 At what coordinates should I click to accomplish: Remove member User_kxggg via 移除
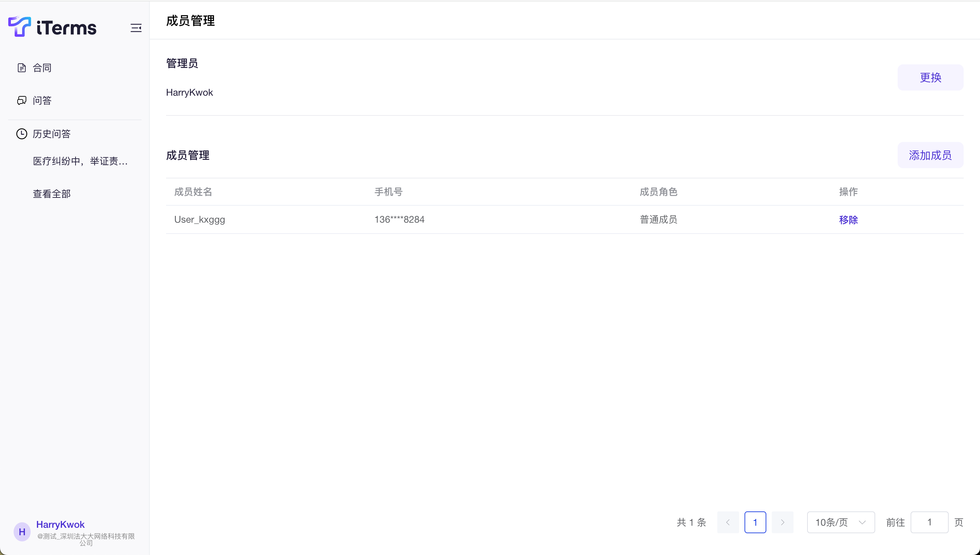tap(848, 220)
